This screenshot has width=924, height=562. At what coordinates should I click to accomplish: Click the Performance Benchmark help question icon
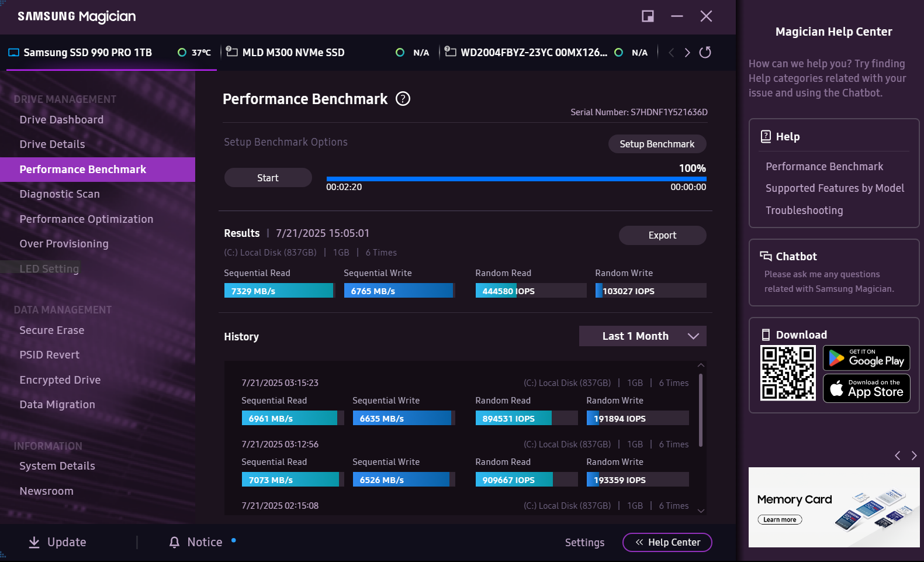pyautogui.click(x=403, y=99)
